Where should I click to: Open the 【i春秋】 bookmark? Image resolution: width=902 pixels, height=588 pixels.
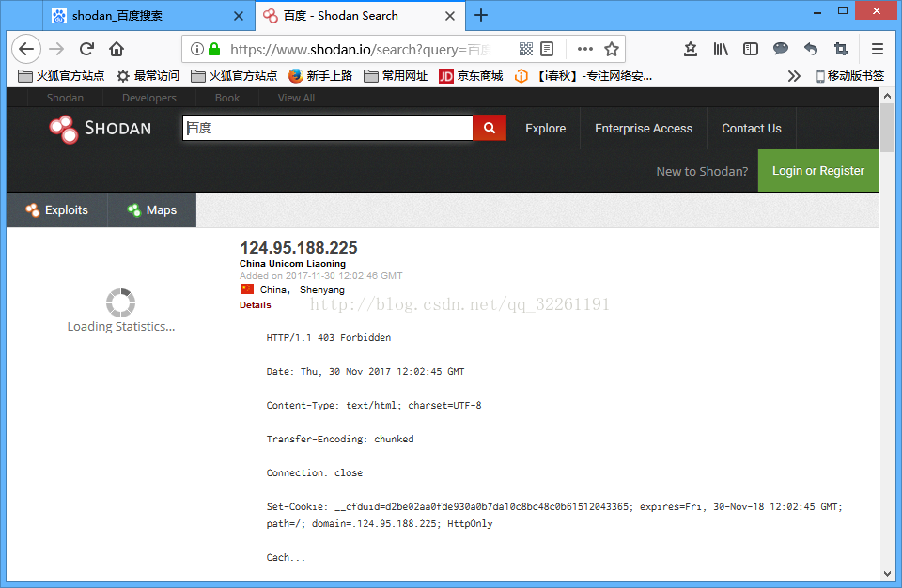click(583, 76)
